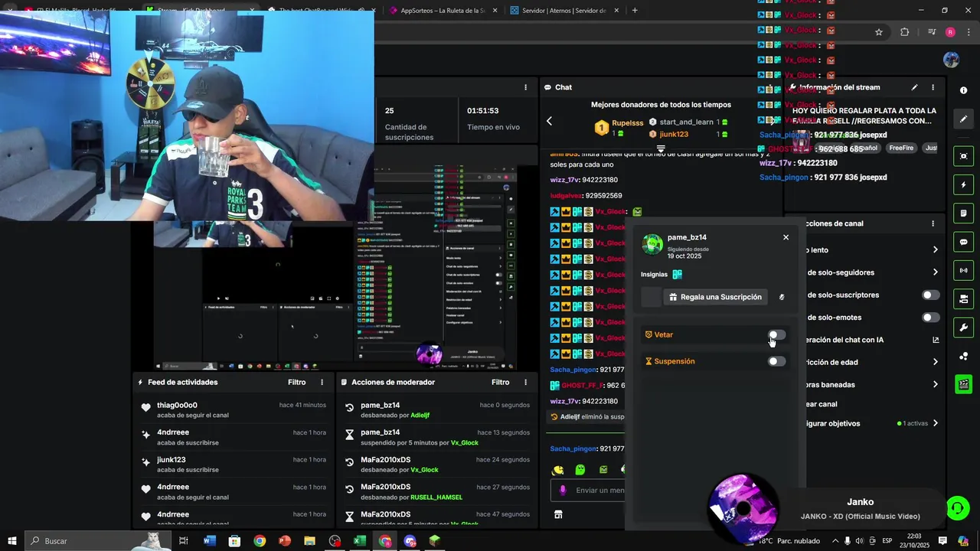
Task: Open Chrome three-dot menu
Action: [967, 32]
